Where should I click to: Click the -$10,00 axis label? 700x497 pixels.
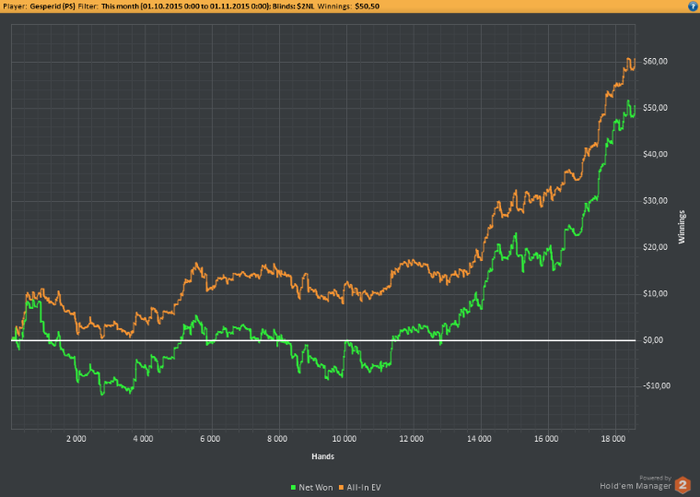(x=656, y=386)
